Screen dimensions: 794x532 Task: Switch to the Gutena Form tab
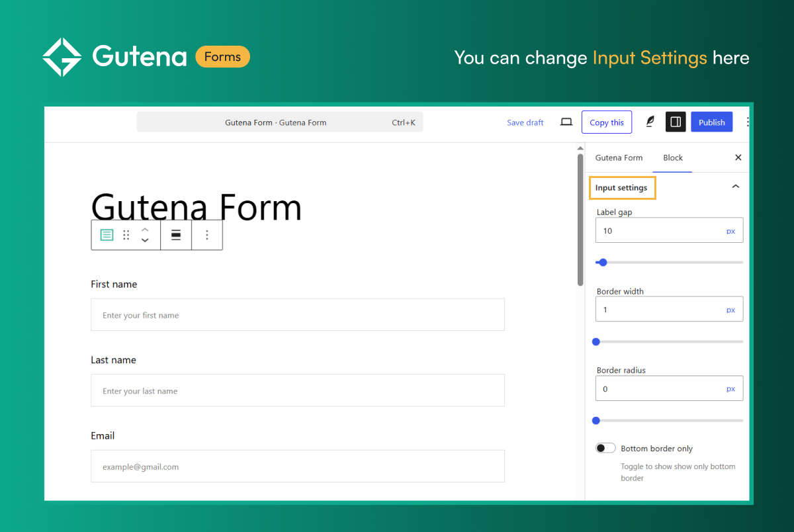coord(619,157)
